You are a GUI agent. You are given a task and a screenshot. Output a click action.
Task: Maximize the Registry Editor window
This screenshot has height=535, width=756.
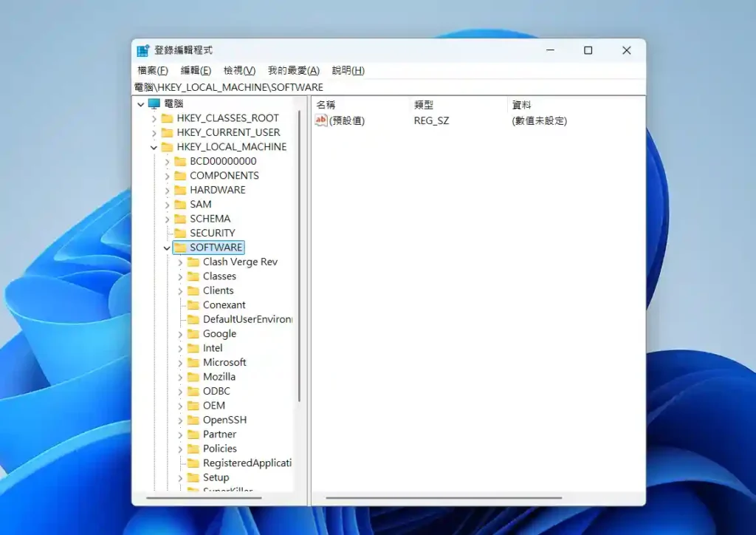click(588, 50)
